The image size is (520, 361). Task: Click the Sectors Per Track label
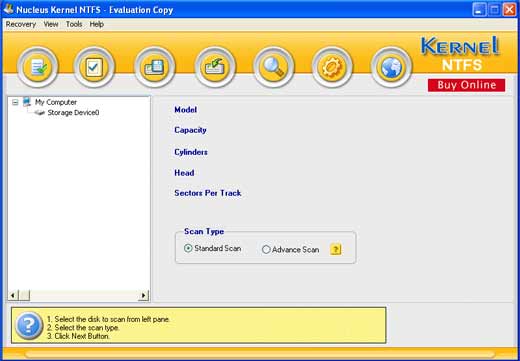[x=208, y=193]
